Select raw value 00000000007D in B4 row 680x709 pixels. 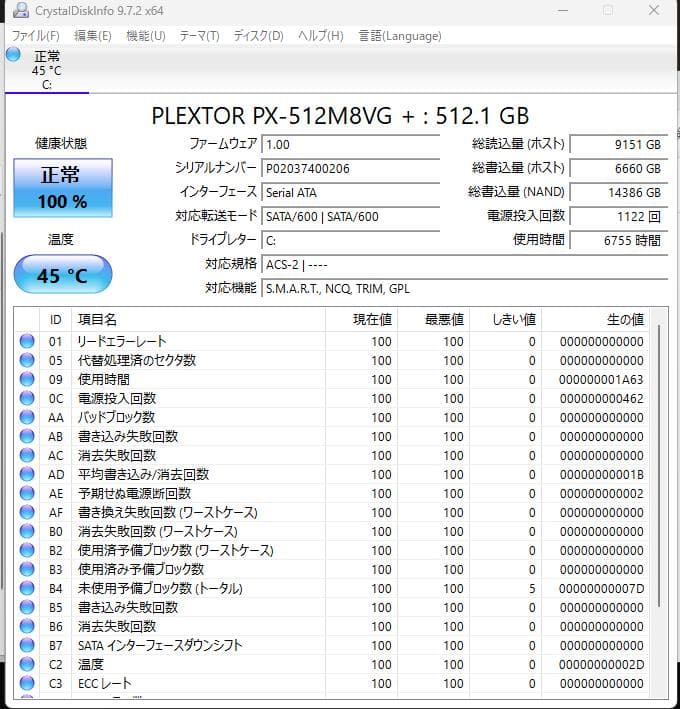(601, 588)
